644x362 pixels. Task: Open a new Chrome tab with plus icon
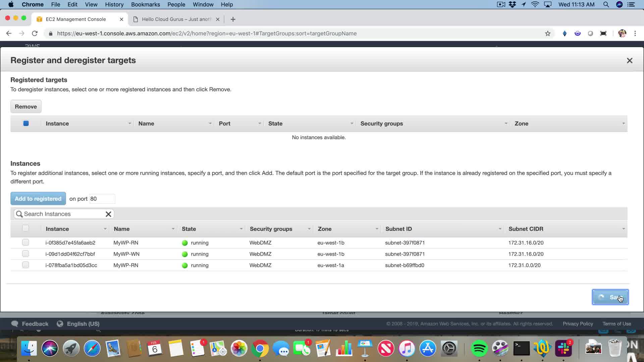233,19
